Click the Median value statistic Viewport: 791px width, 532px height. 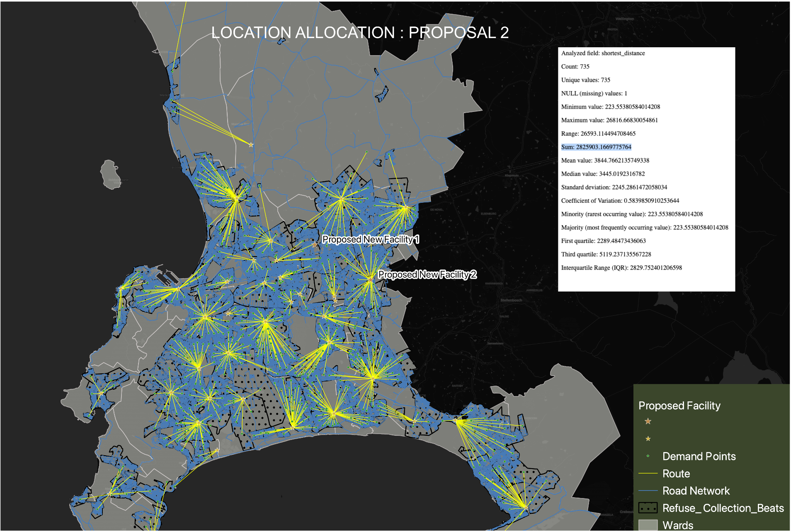click(603, 174)
